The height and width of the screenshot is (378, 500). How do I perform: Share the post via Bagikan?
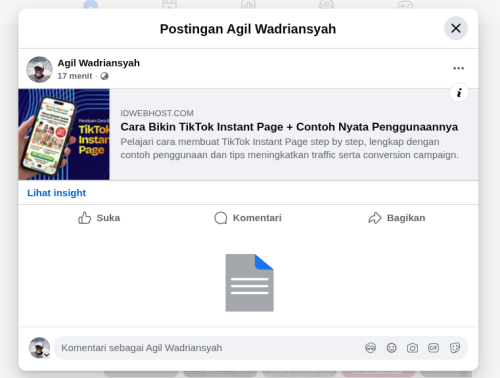click(397, 218)
